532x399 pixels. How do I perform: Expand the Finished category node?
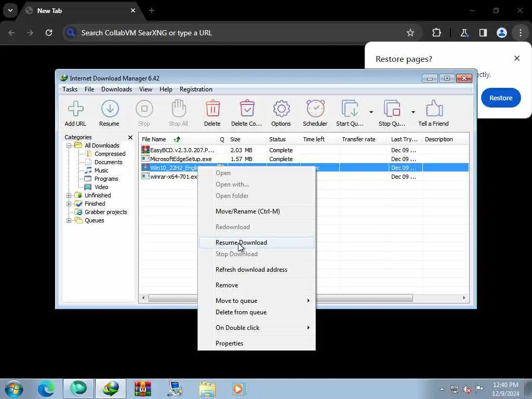coord(69,204)
